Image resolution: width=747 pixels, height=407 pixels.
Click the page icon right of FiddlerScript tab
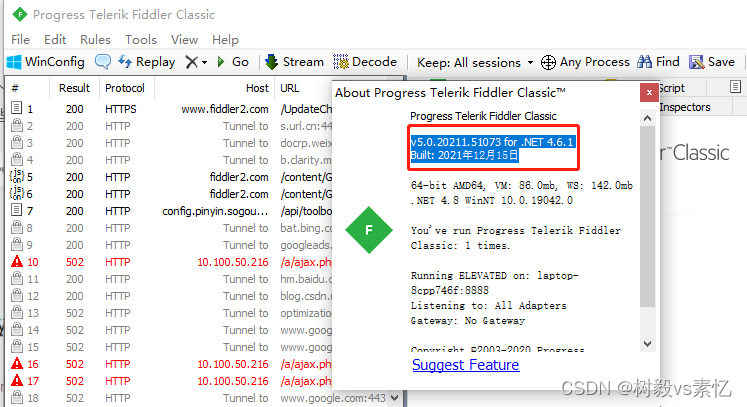[735, 87]
